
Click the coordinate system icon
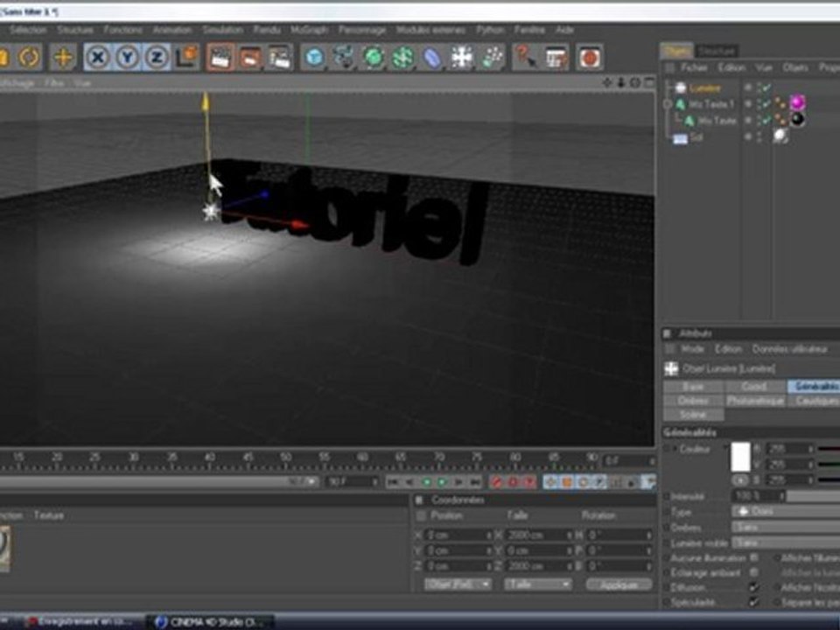(186, 58)
